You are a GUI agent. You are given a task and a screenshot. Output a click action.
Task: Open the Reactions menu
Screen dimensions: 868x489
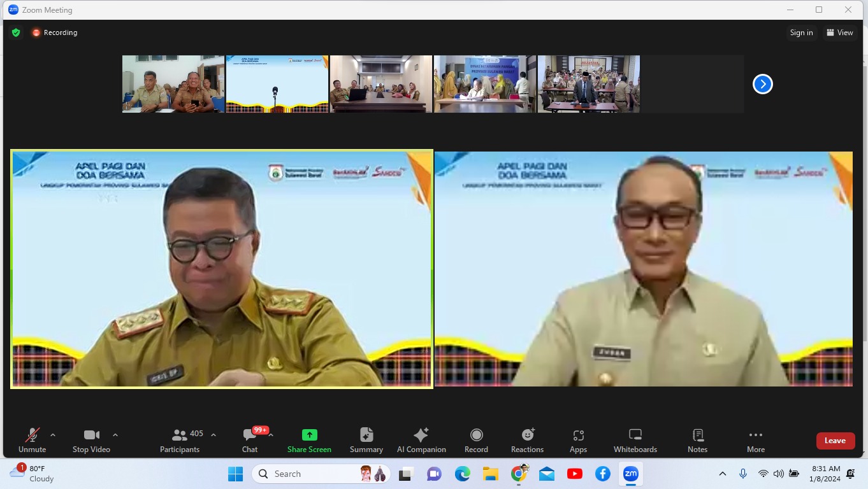click(527, 440)
